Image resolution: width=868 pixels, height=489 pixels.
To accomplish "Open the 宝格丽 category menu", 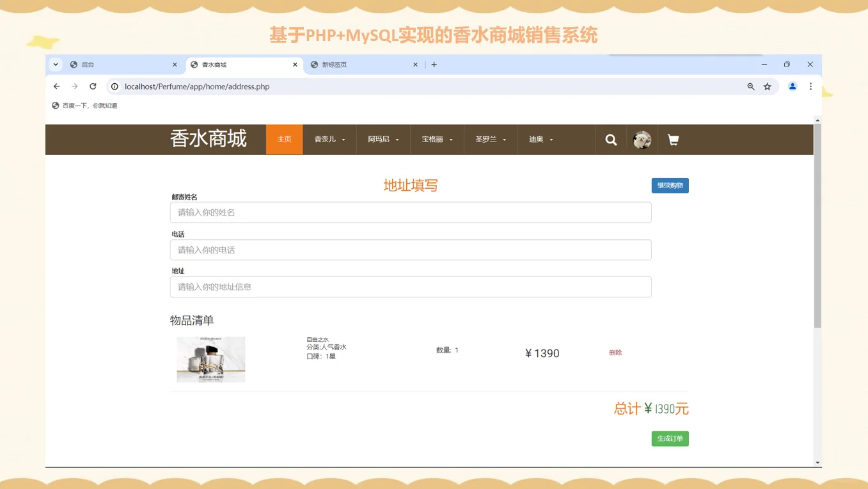I will 436,140.
